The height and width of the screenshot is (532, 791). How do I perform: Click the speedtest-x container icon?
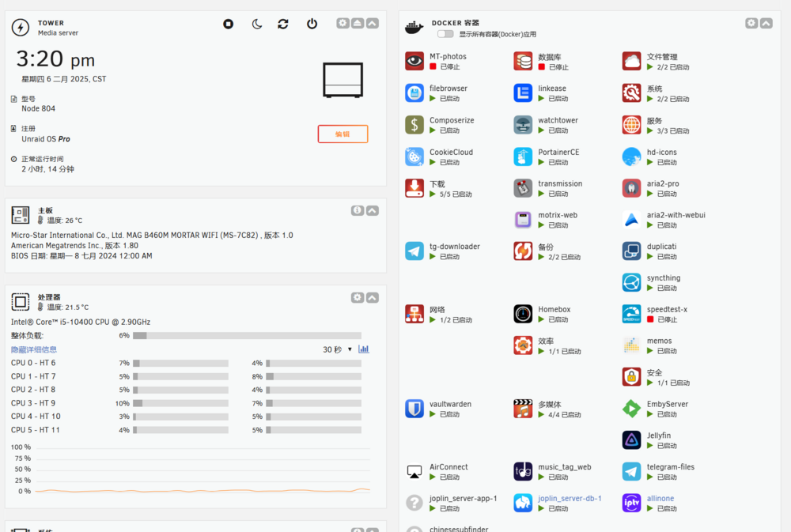[x=631, y=314]
